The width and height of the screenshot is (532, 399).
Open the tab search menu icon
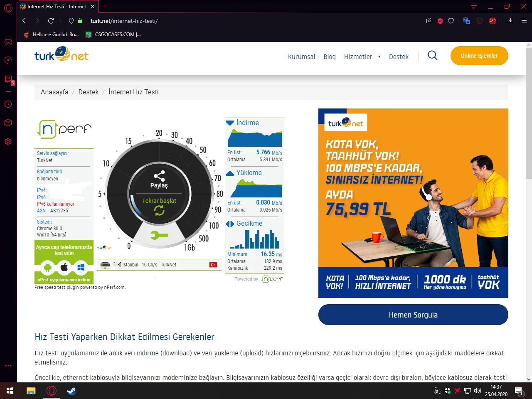[x=474, y=6]
